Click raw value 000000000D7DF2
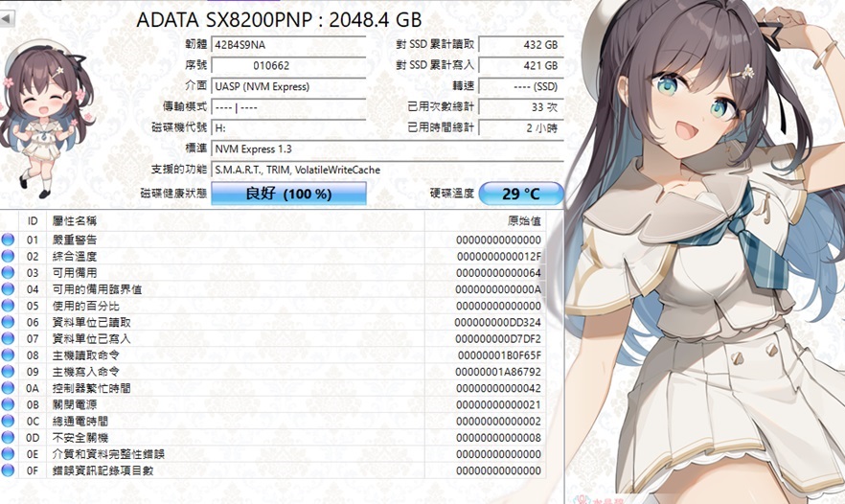The image size is (845, 504). [498, 339]
